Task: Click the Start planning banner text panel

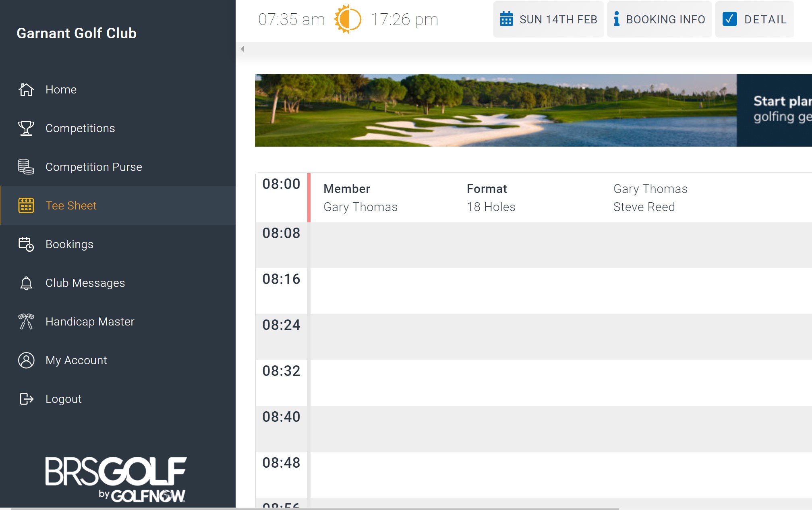Action: [x=774, y=110]
